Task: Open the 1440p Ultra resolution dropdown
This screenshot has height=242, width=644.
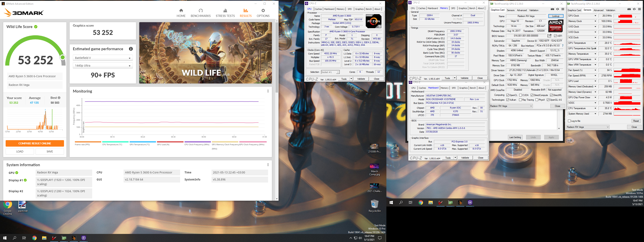Action: tap(102, 66)
